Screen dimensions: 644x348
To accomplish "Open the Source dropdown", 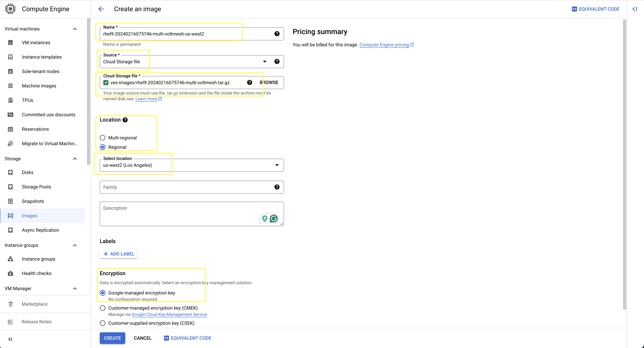I will [265, 62].
